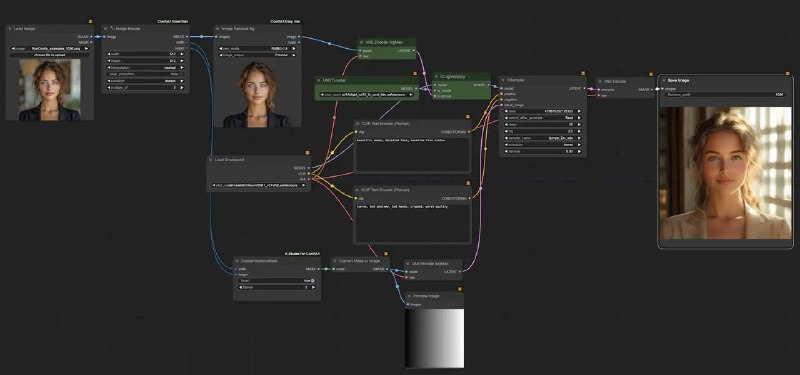This screenshot has width=800, height=375.
Task: Click the CONDITIONING output of positive CLIP Text Encode
Action: coord(468,132)
